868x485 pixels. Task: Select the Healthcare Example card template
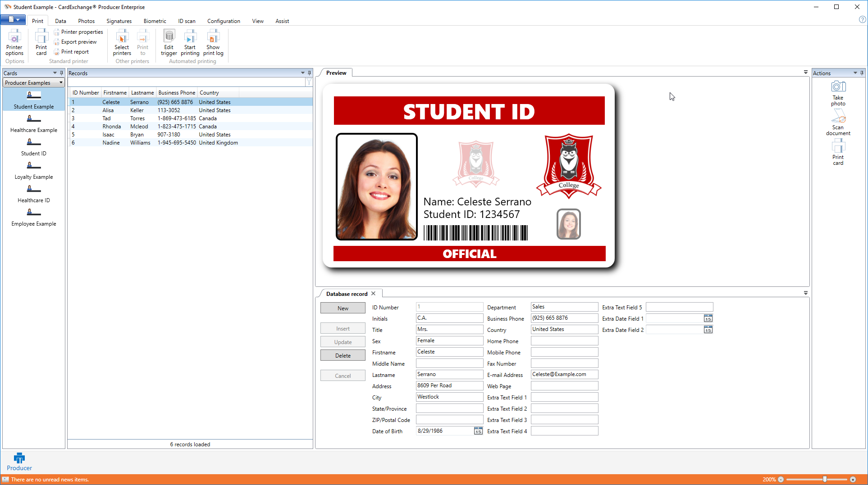click(34, 123)
